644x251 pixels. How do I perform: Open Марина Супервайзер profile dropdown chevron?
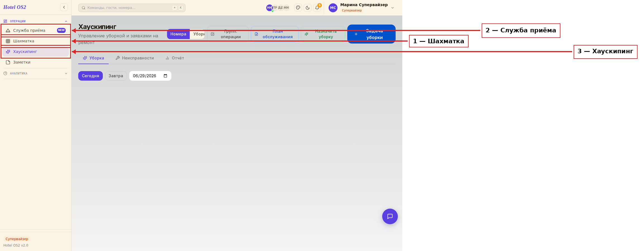click(393, 8)
